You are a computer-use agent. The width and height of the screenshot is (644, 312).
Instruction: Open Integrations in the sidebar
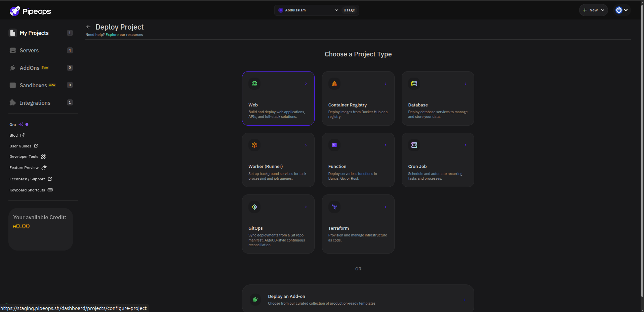pos(41,103)
